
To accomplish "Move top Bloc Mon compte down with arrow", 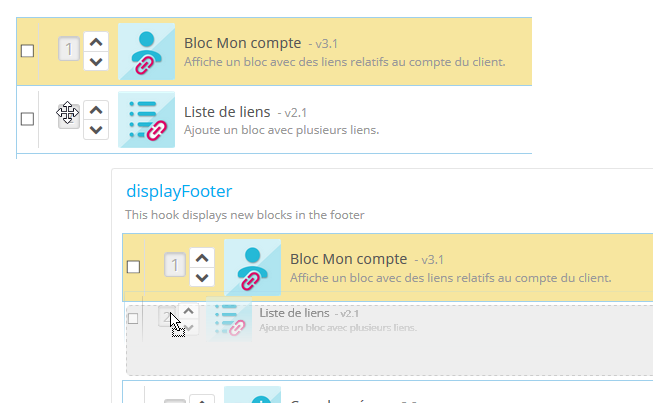I will [96, 61].
